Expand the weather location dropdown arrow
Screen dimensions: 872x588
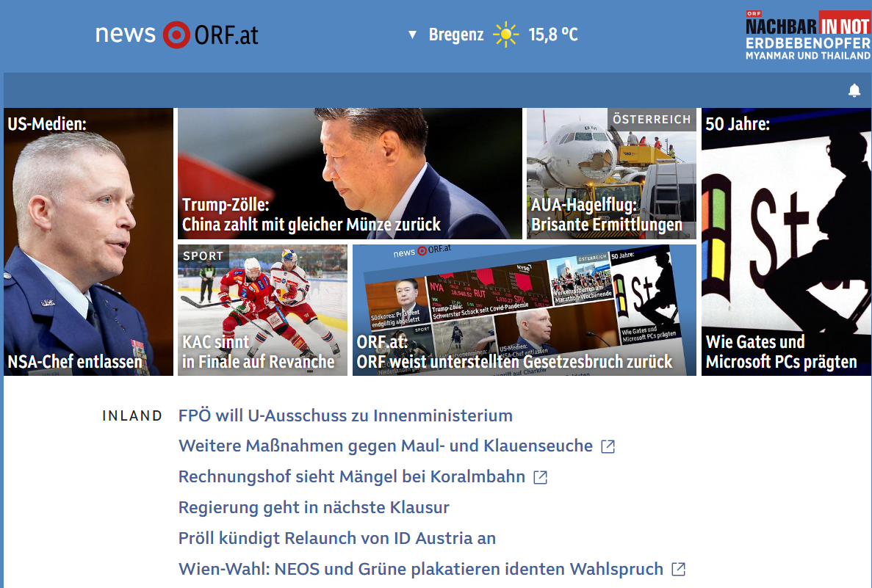click(412, 35)
